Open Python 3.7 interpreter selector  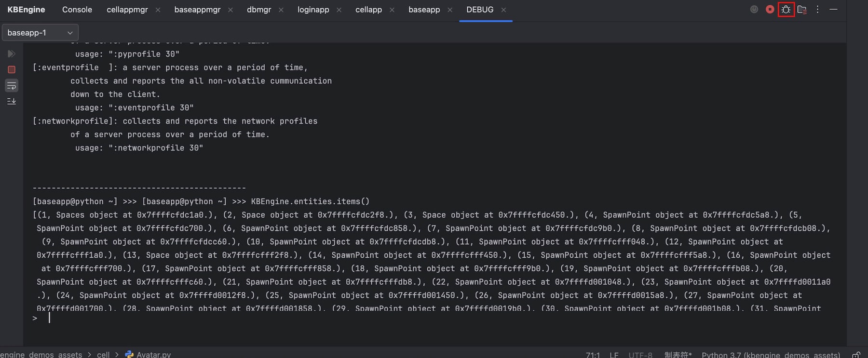coord(770,355)
